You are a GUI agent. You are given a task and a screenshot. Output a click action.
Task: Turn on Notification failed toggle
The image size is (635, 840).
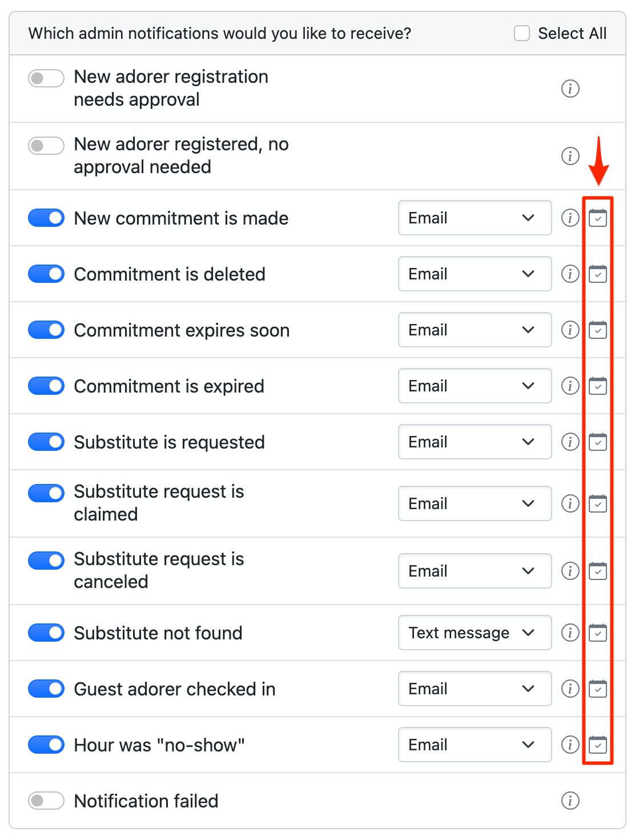tap(46, 801)
